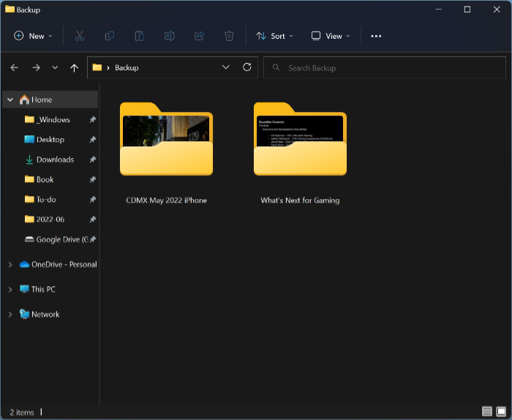Click the Delete trash can icon
This screenshot has height=420, width=512.
pos(229,36)
